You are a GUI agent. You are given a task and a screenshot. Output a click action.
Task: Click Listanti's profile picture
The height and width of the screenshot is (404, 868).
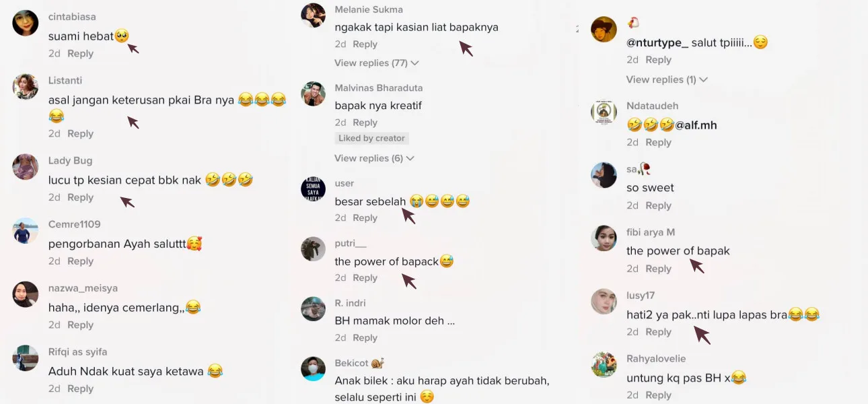(26, 87)
